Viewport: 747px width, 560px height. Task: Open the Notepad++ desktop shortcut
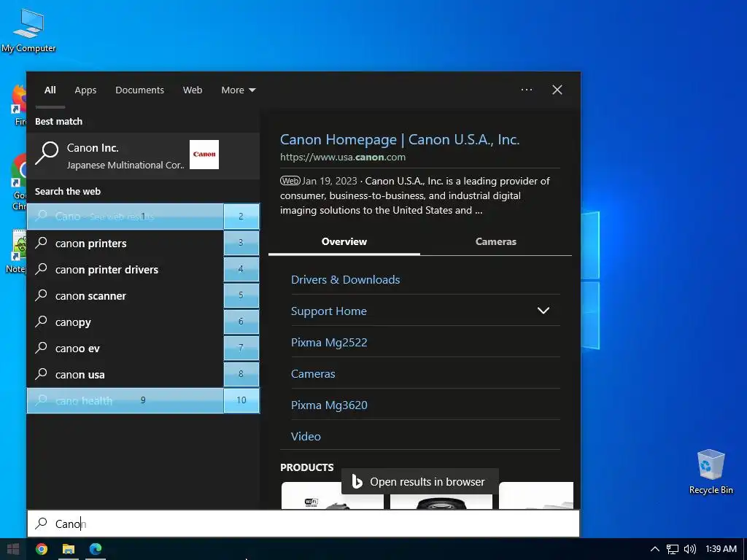19,252
